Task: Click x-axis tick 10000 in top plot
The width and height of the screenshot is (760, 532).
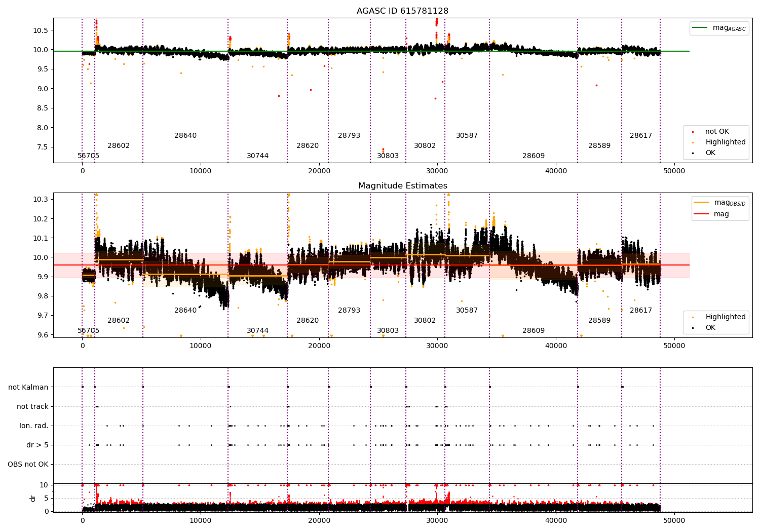Action: point(201,171)
